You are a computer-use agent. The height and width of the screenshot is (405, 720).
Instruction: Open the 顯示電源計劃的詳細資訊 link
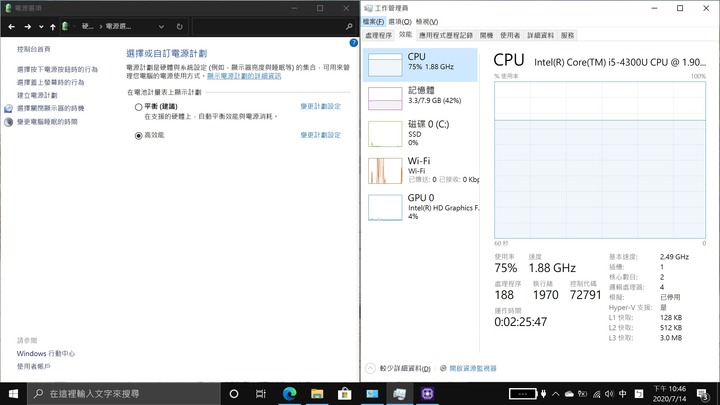pos(244,76)
